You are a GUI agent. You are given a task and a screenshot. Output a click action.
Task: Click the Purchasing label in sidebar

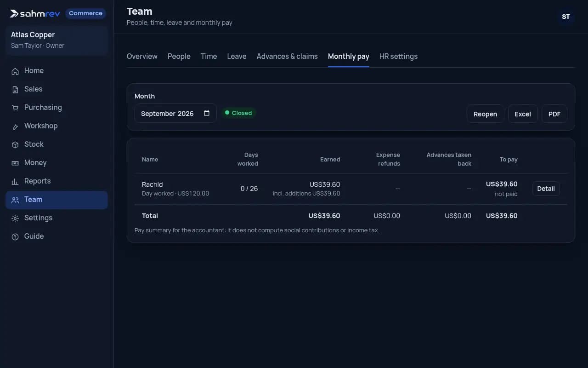click(x=43, y=108)
